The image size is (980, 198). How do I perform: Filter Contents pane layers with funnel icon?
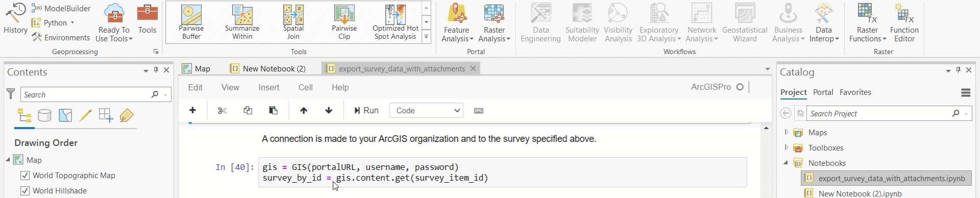coord(11,94)
